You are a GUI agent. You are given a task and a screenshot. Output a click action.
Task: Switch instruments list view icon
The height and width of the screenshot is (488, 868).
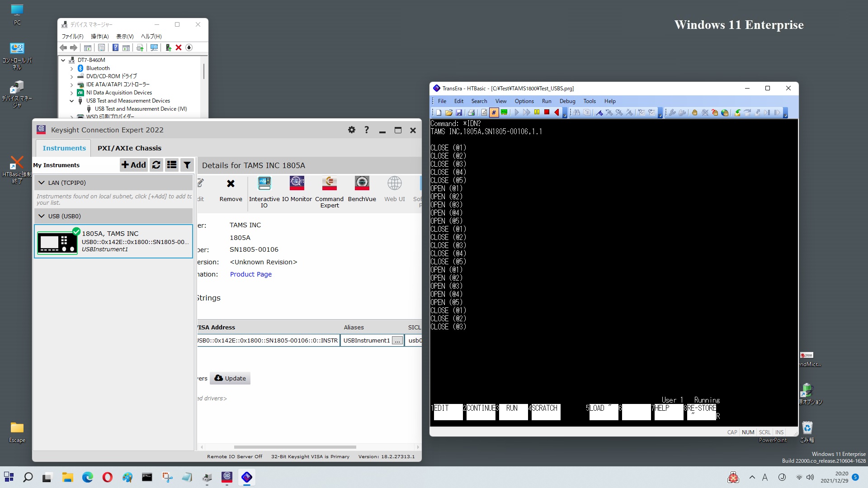[172, 165]
